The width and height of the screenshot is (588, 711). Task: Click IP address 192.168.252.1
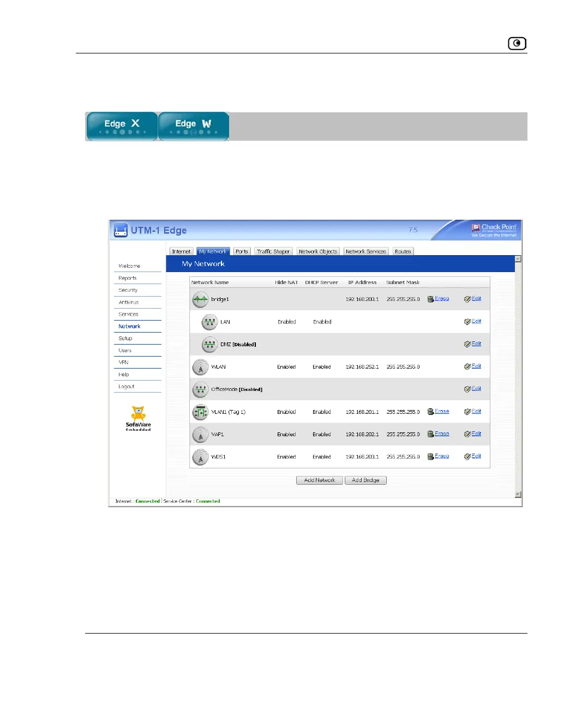click(x=362, y=367)
